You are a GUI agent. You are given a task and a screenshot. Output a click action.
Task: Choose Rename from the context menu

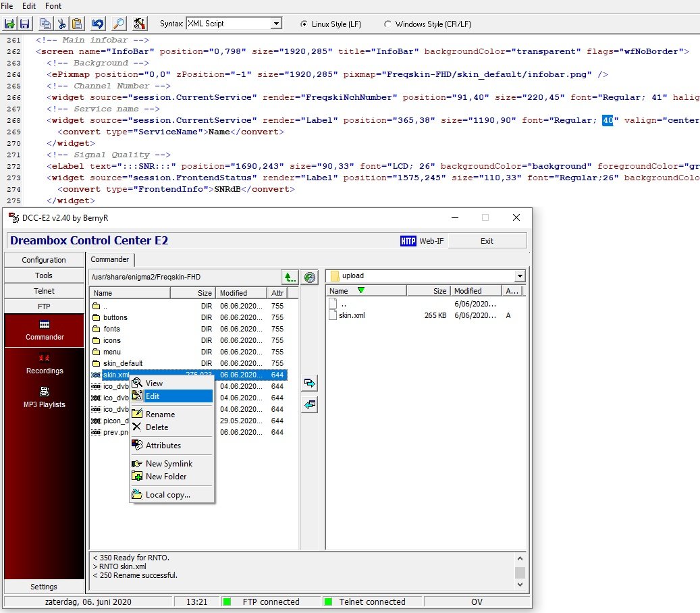161,414
